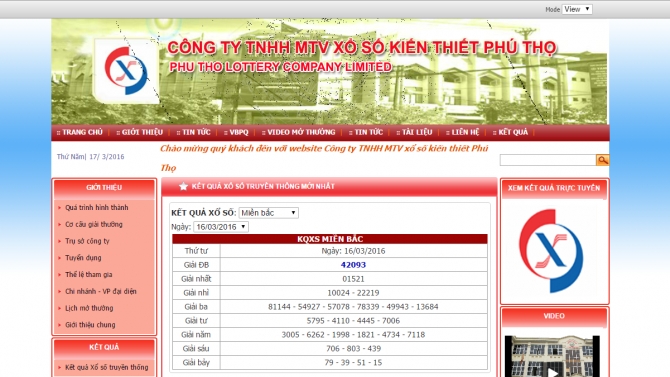Open the Mode View dropdown

click(x=577, y=9)
